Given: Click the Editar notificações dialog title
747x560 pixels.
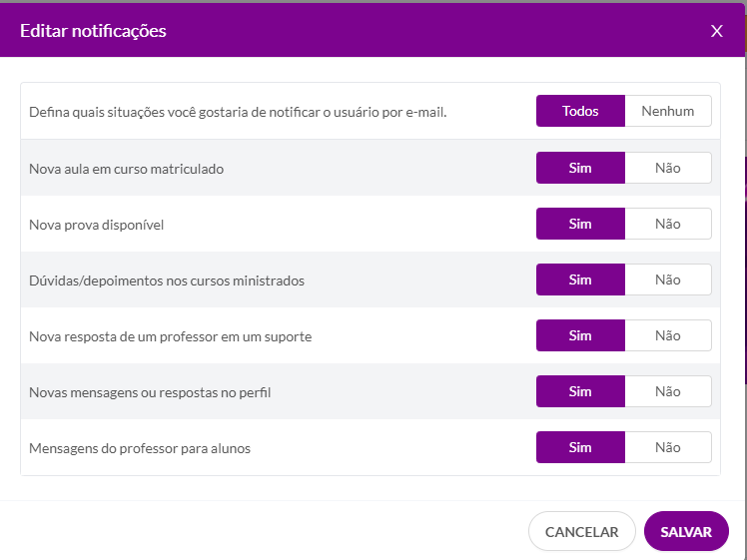Looking at the screenshot, I should (93, 31).
